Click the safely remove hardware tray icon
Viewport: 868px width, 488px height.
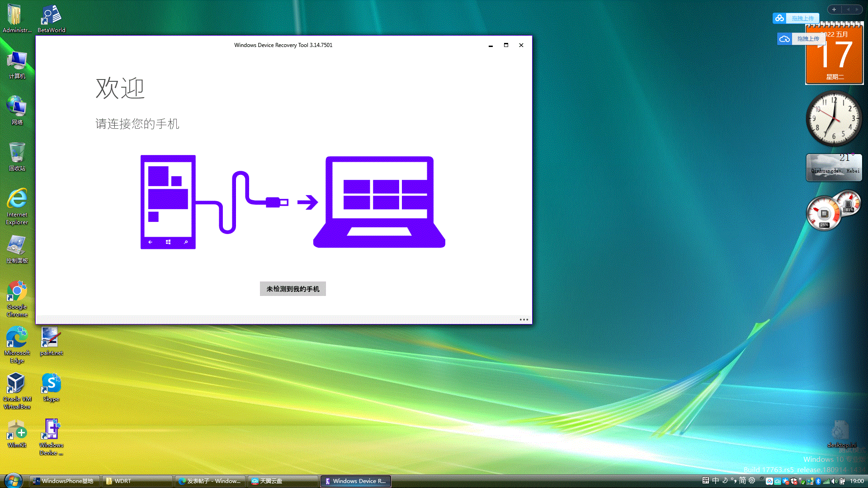802,482
